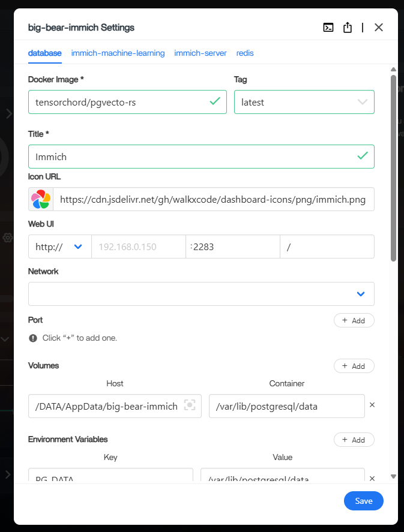Edit the Title field containing Immich
The height and width of the screenshot is (532, 404).
click(201, 157)
